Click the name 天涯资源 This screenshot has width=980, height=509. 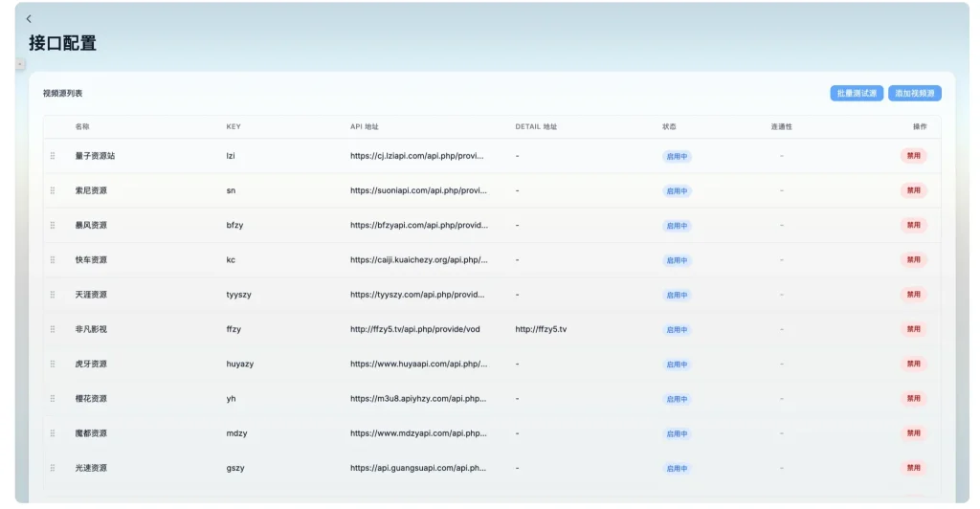(91, 294)
